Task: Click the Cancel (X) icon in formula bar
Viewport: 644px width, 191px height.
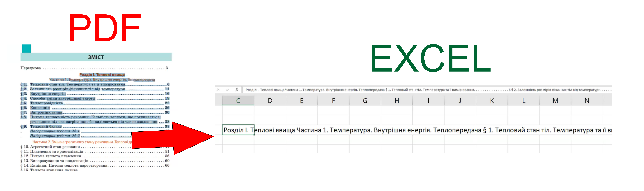Action: pos(218,90)
